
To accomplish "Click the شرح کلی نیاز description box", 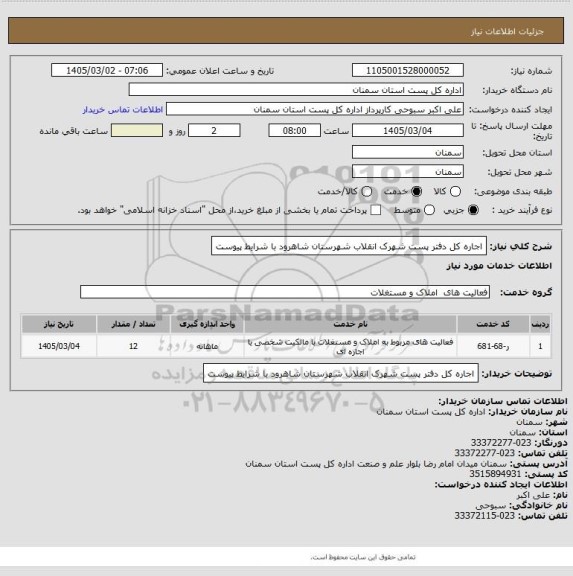I will [x=349, y=246].
